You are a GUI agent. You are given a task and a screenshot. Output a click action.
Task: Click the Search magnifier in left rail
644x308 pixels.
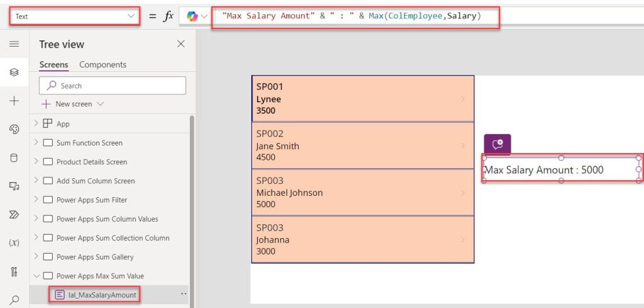(14, 300)
